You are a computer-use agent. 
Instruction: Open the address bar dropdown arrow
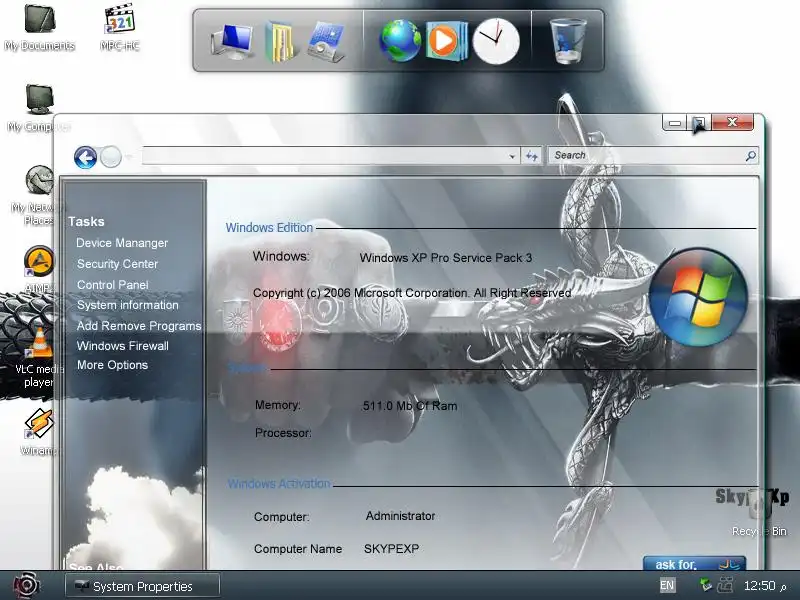click(x=512, y=157)
